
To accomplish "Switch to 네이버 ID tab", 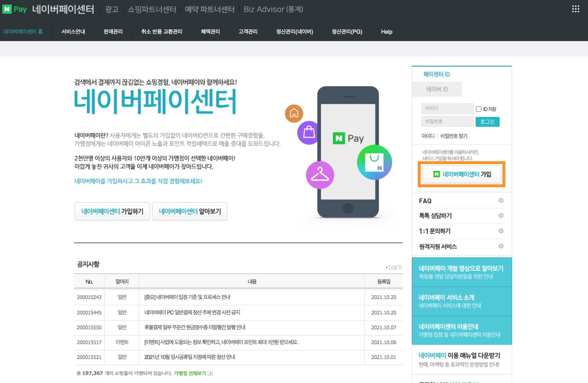I will (x=437, y=89).
